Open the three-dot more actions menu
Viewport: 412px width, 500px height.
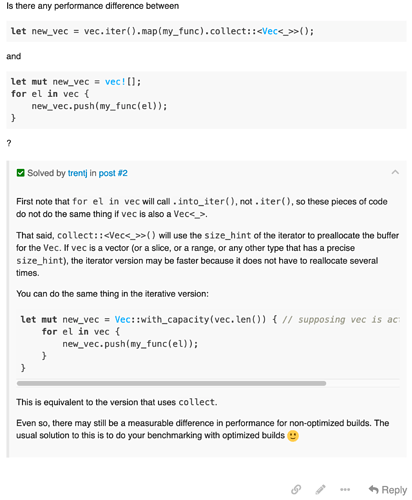pyautogui.click(x=345, y=490)
